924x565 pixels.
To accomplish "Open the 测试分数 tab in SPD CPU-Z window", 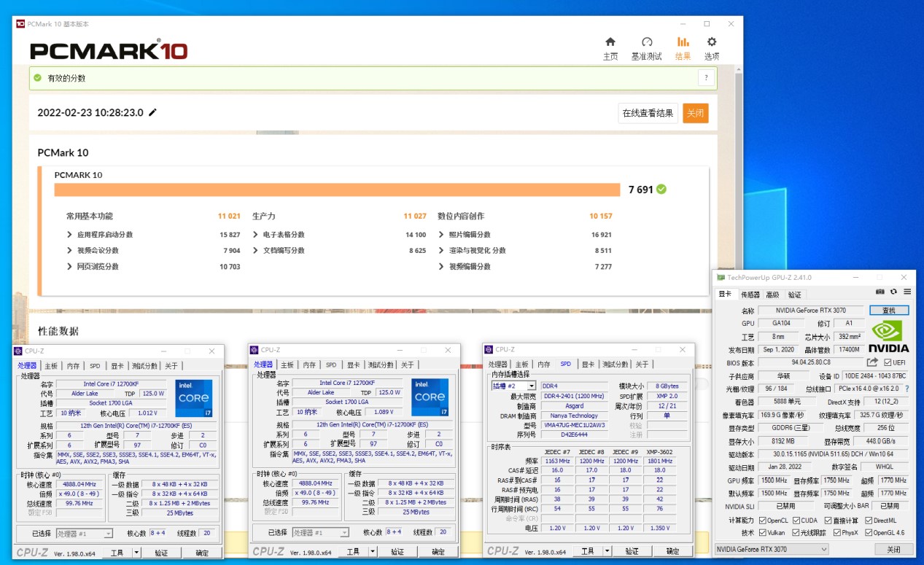I will tap(615, 365).
